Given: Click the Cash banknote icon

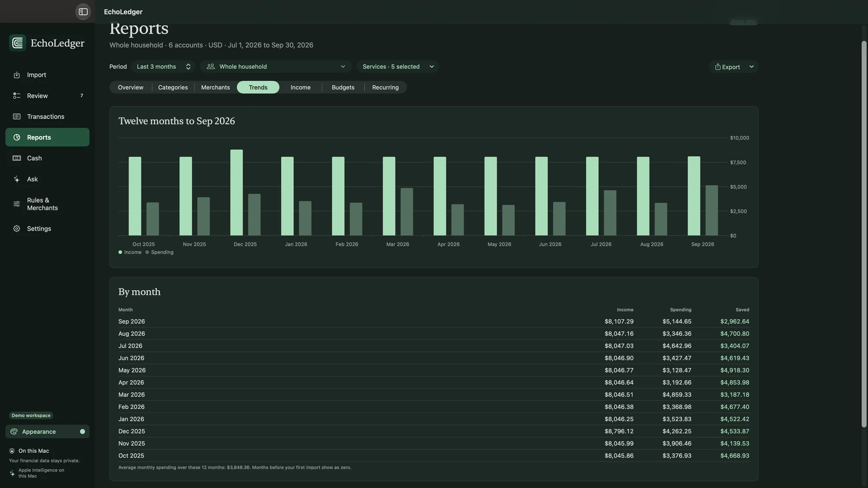Looking at the screenshot, I should point(16,158).
